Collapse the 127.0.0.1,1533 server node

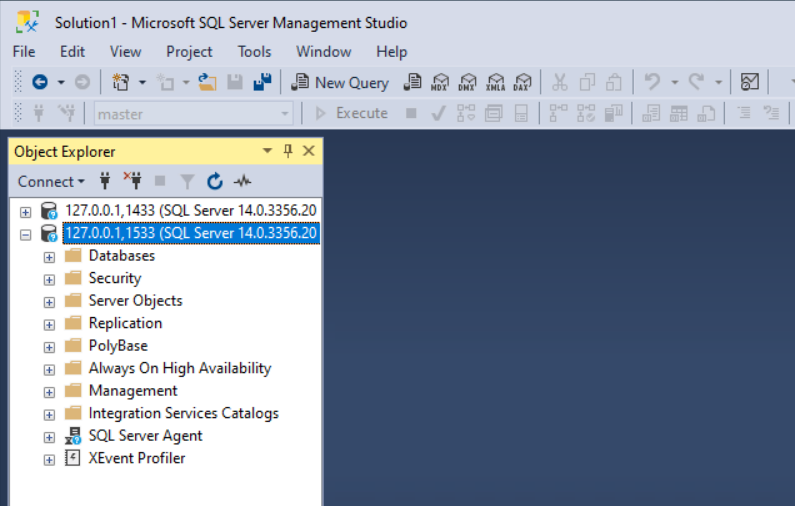(x=25, y=235)
